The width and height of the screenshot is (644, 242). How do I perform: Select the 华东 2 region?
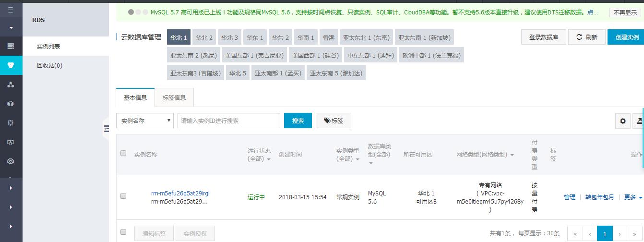click(x=281, y=37)
